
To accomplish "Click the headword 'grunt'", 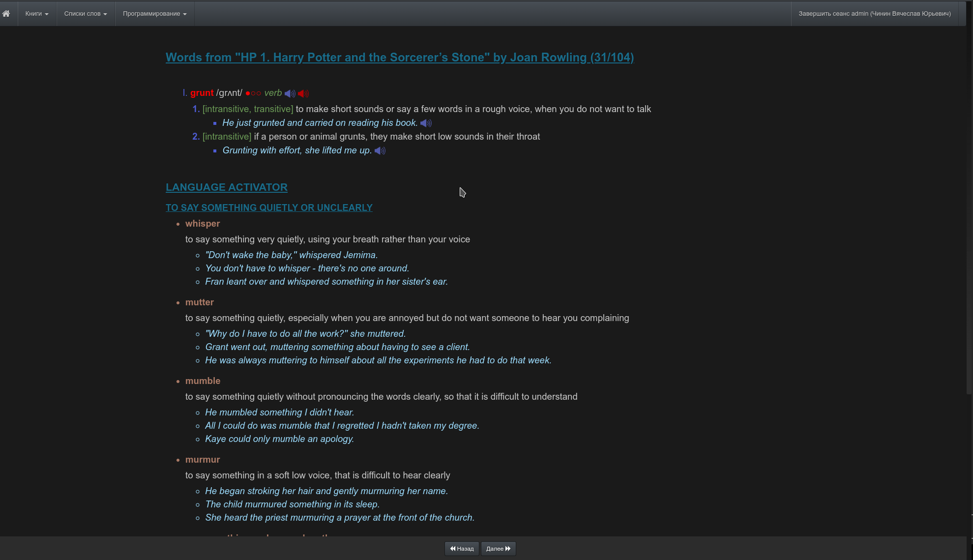I will click(x=202, y=93).
